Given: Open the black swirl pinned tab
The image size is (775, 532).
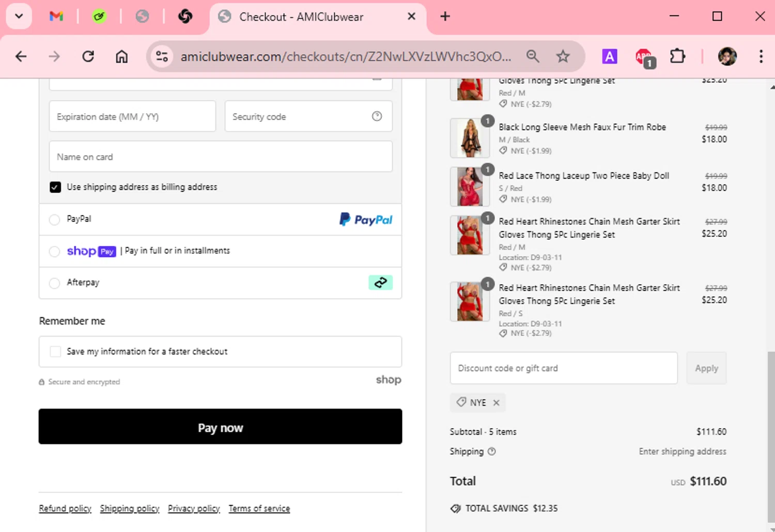Looking at the screenshot, I should click(185, 17).
